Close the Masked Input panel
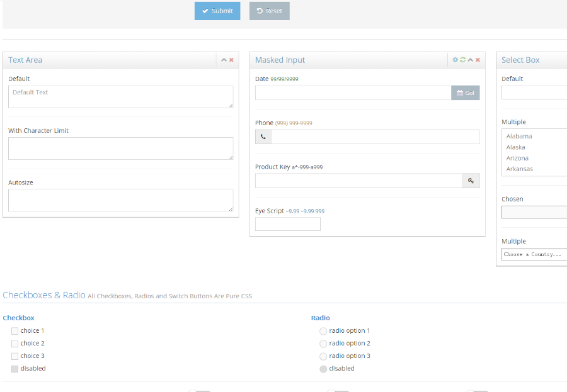This screenshot has width=567, height=392. click(x=478, y=60)
